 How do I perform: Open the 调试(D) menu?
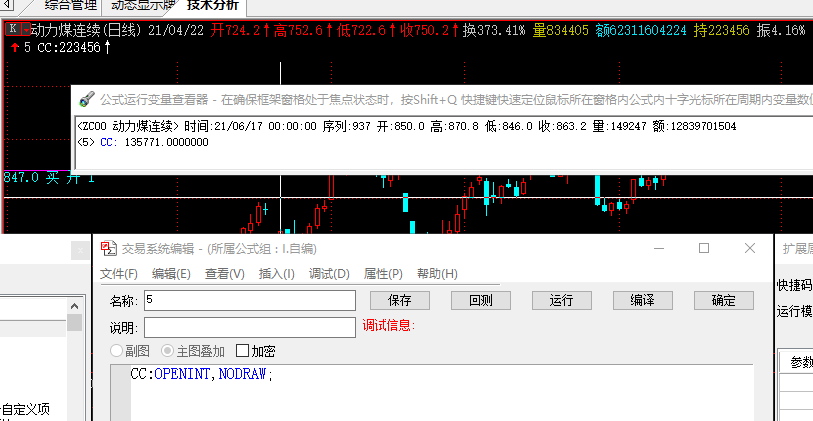(329, 274)
